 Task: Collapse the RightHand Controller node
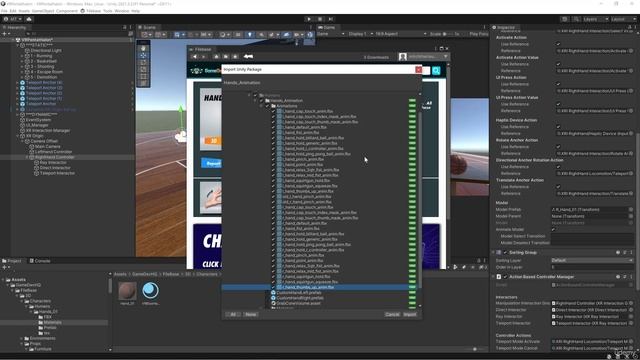click(x=27, y=157)
